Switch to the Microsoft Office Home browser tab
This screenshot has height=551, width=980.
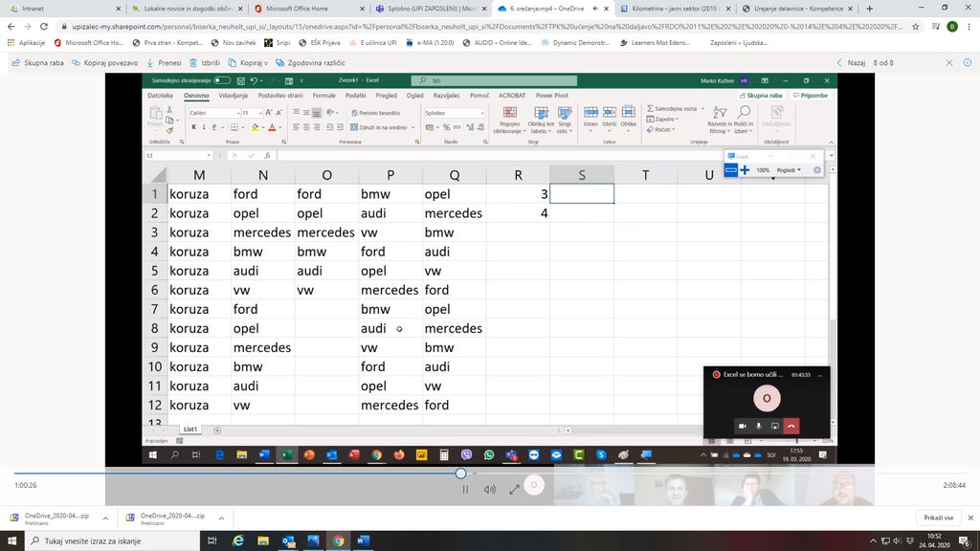click(297, 8)
